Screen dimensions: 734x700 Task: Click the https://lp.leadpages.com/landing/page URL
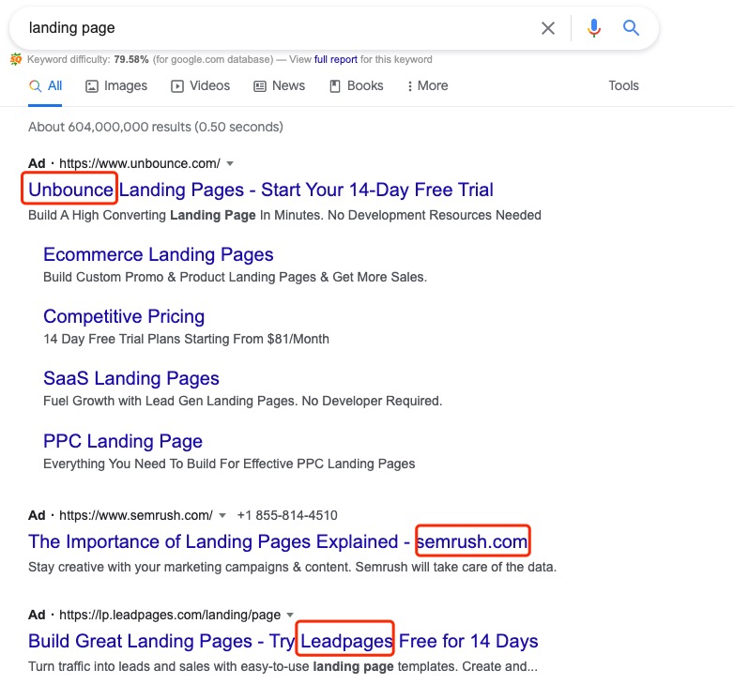[170, 615]
